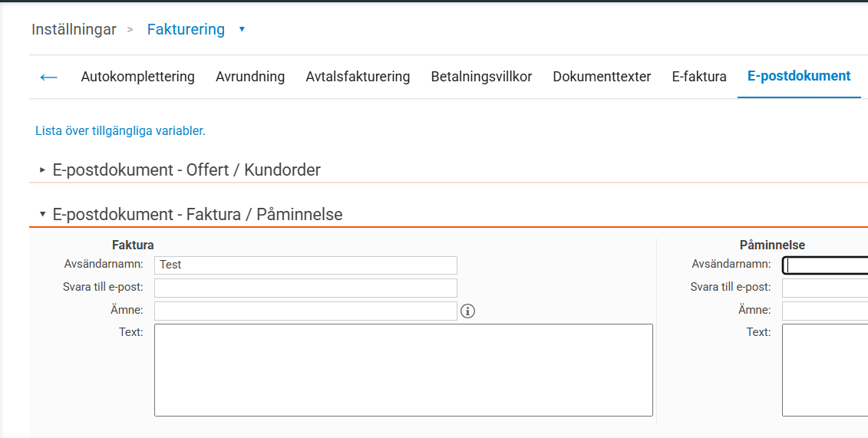Click inside the Faktura Text area
The image size is (868, 438).
click(403, 370)
